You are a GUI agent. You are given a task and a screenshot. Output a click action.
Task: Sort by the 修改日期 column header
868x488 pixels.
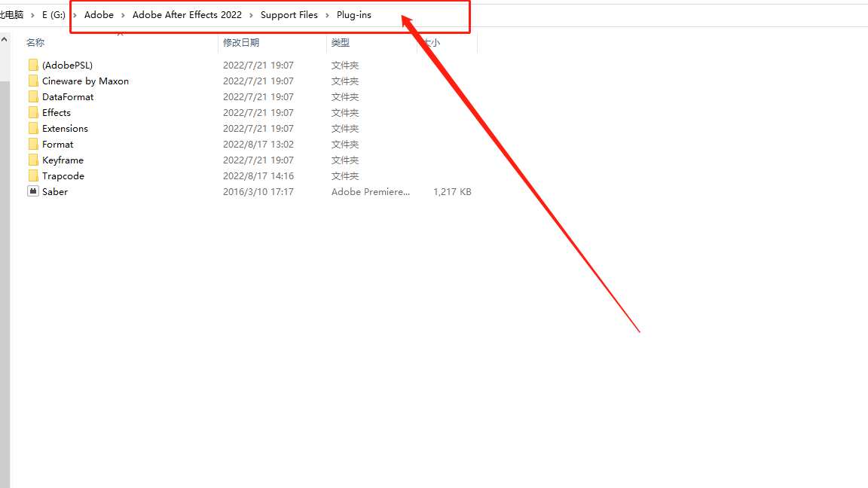[x=241, y=43]
